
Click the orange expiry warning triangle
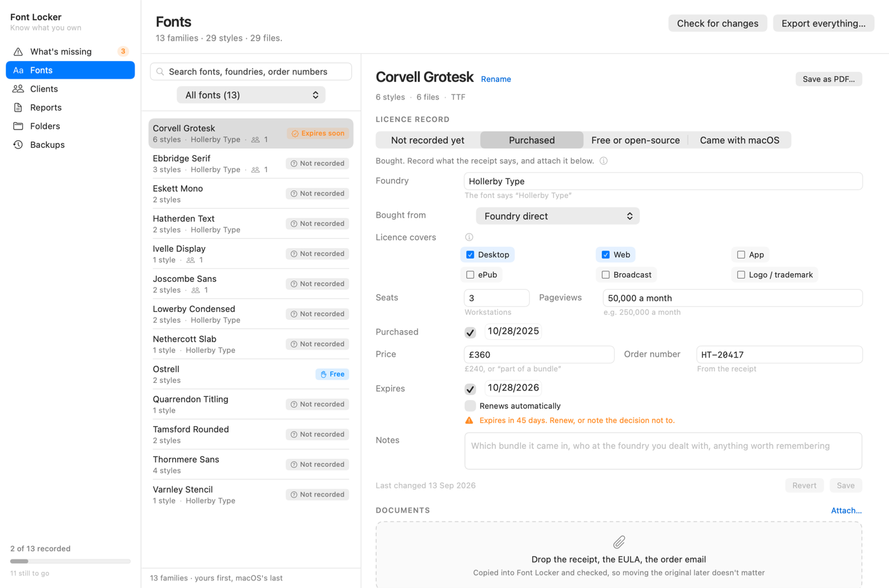469,420
